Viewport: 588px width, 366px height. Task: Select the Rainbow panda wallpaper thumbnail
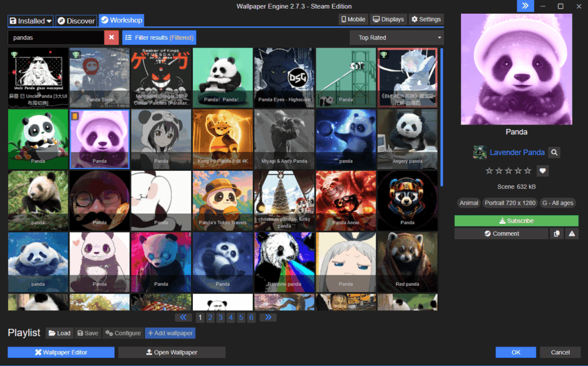284,262
